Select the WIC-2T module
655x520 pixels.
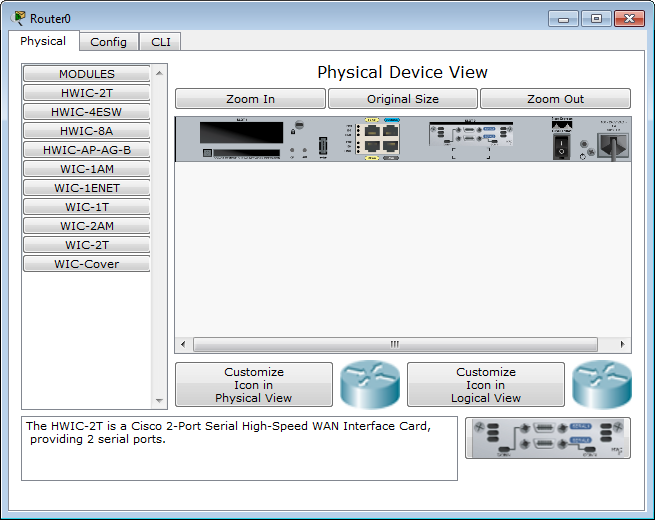87,245
